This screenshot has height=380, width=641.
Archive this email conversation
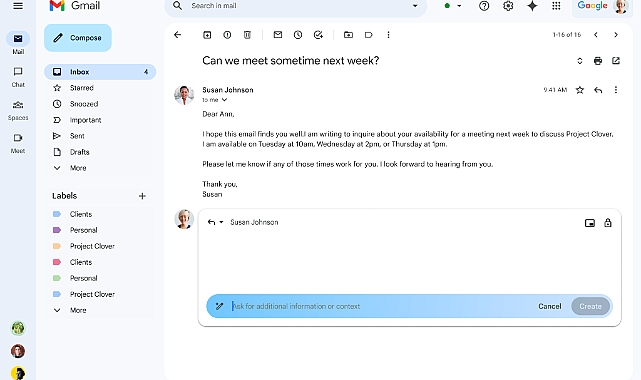[x=207, y=35]
